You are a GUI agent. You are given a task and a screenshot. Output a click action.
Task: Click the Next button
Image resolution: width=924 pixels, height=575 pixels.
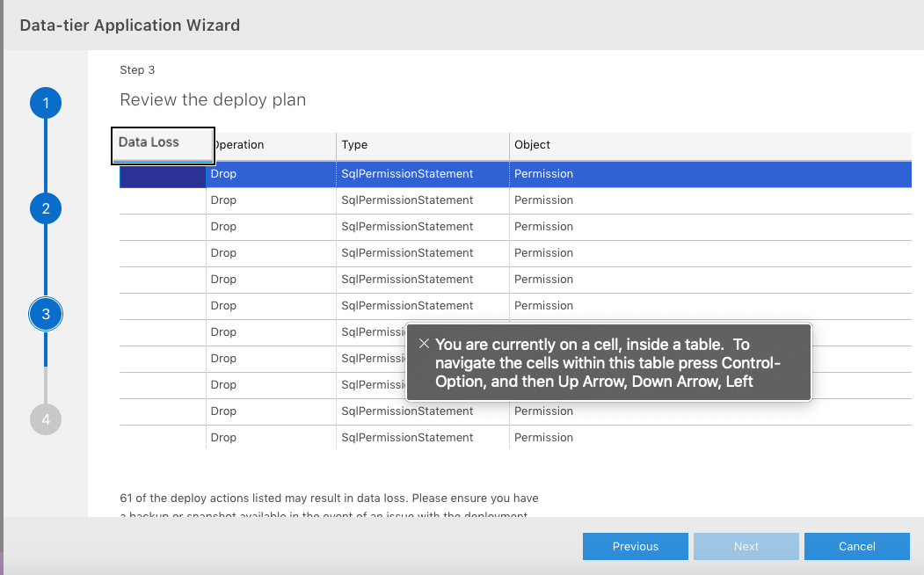[746, 546]
